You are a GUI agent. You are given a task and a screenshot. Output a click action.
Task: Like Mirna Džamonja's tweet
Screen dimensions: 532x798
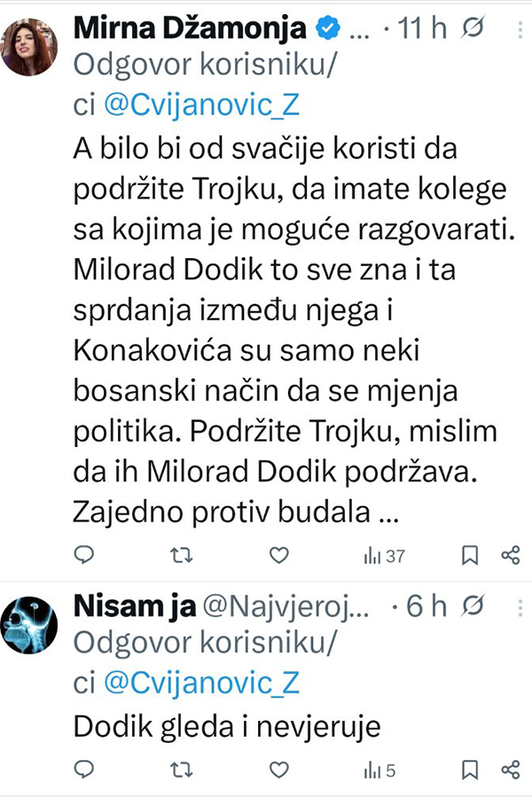278,555
